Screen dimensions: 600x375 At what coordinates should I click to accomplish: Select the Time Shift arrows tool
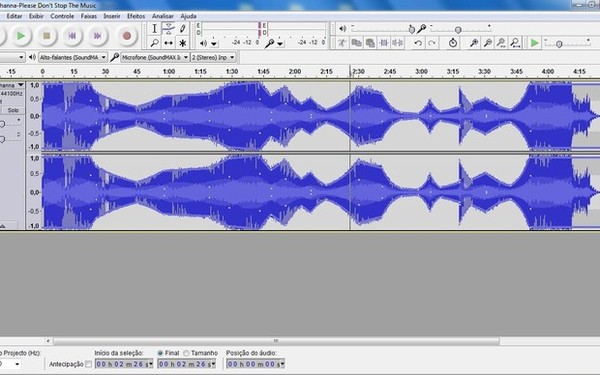tap(168, 43)
